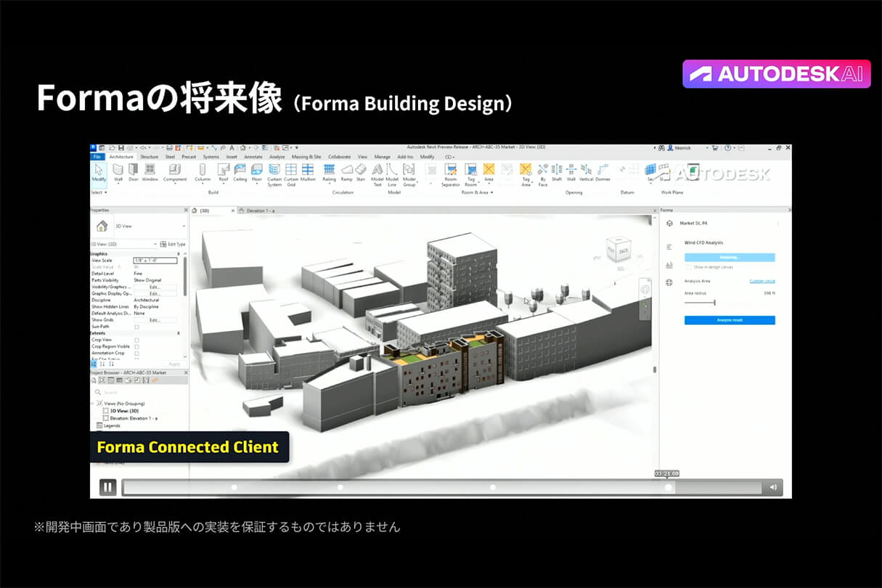The width and height of the screenshot is (882, 588).
Task: Enable the Sun Path checkbox
Action: click(x=136, y=327)
